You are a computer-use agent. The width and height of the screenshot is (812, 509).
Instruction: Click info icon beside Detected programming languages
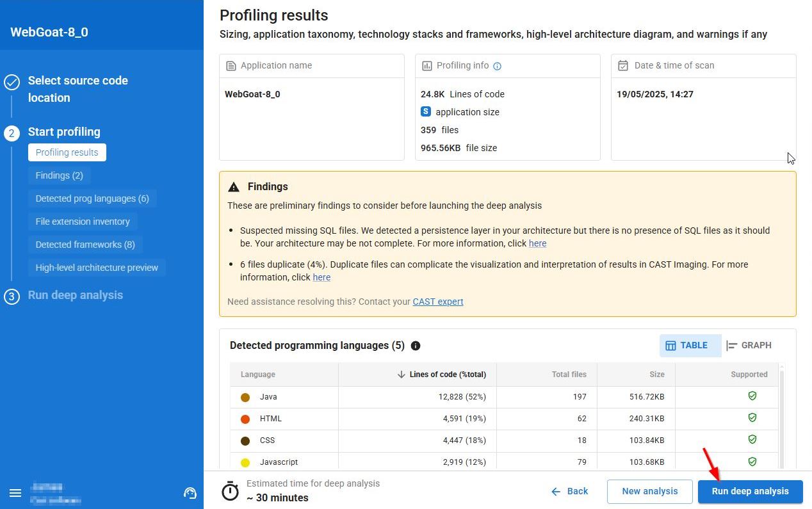coord(416,346)
